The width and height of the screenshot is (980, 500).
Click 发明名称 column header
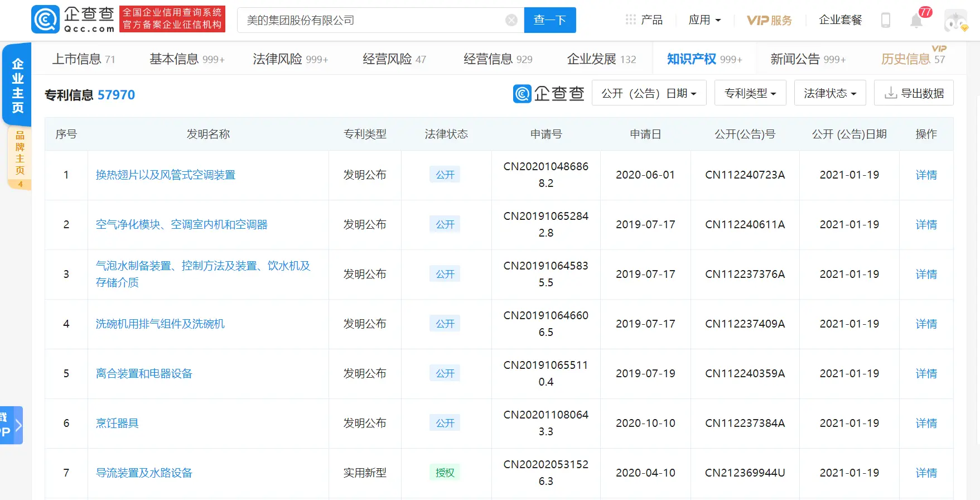click(x=208, y=134)
